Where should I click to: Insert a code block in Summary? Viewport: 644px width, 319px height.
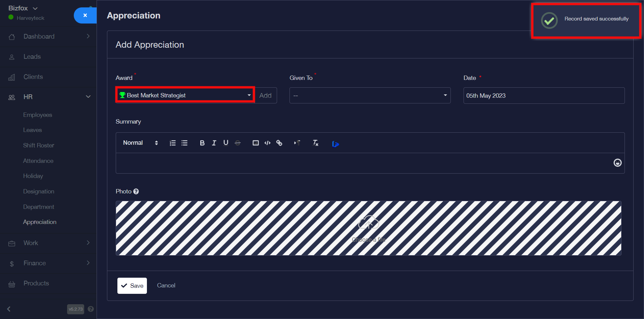click(267, 143)
